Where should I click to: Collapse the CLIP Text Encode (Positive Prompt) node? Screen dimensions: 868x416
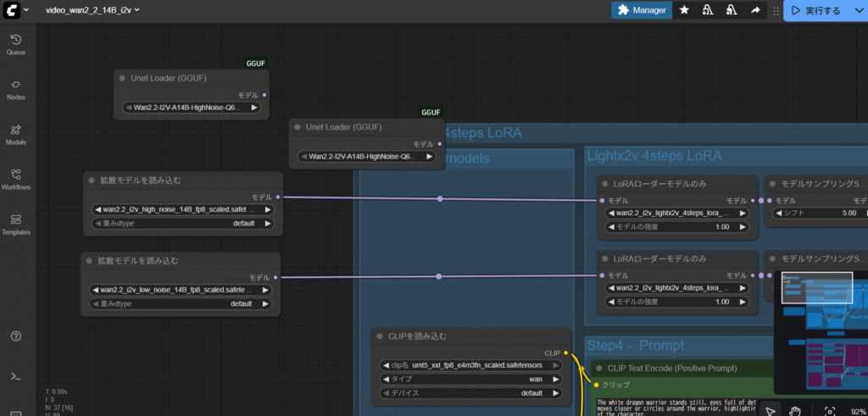click(599, 368)
